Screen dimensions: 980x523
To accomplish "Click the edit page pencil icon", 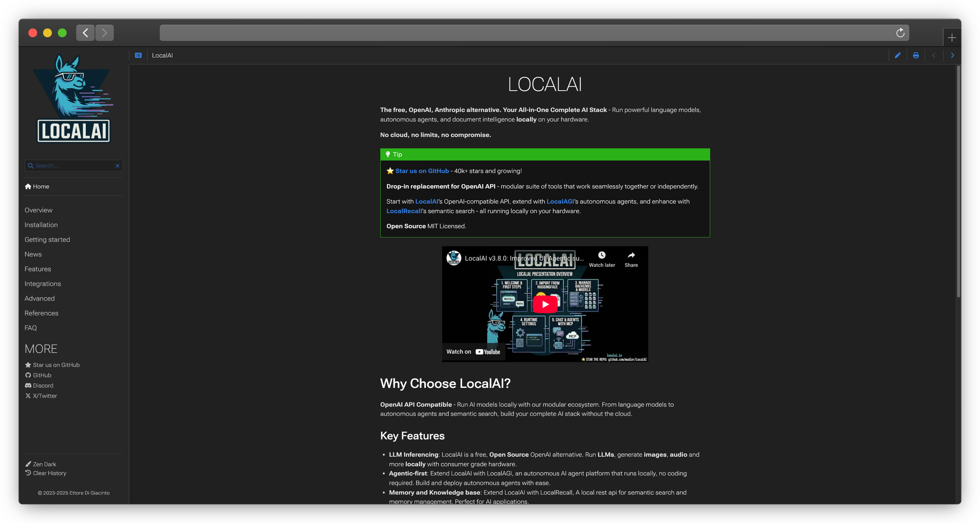I will tap(897, 55).
